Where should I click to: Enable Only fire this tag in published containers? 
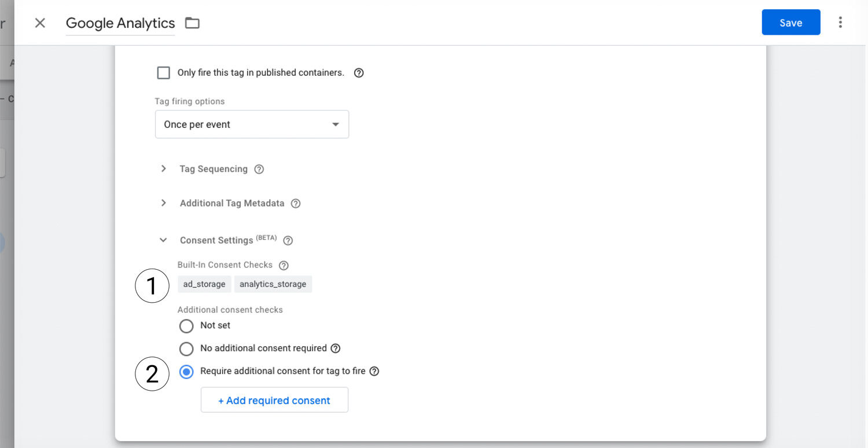point(164,73)
